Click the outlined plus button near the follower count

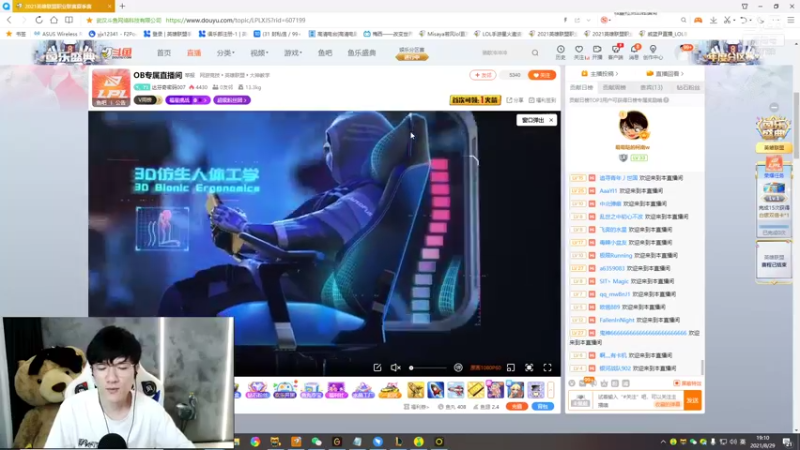pos(483,75)
